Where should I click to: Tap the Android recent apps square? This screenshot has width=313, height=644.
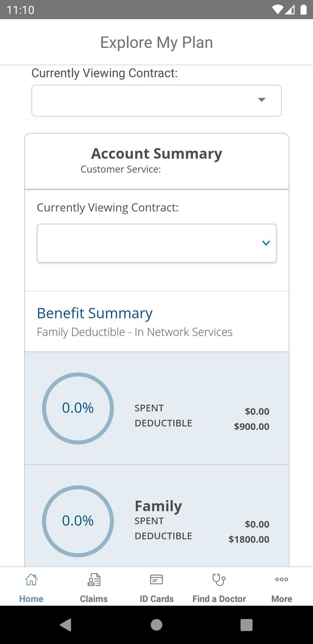pos(246,625)
